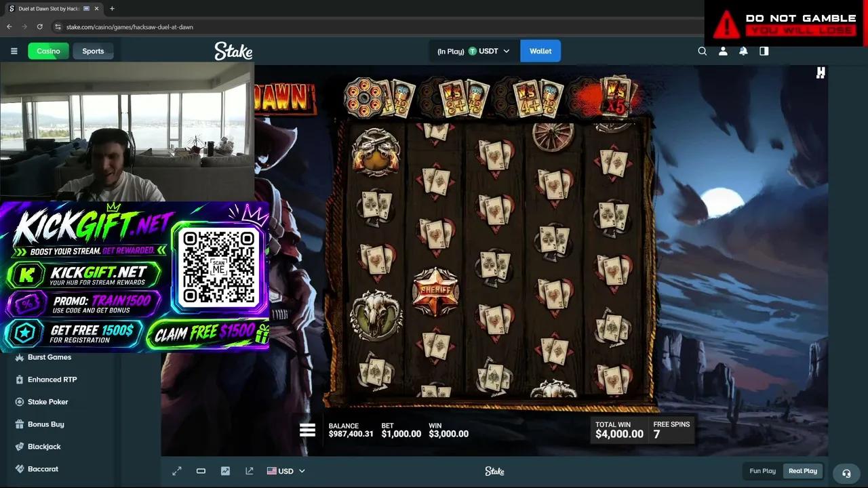
Task: Click Claim Free $1500 banner button
Action: tap(209, 333)
